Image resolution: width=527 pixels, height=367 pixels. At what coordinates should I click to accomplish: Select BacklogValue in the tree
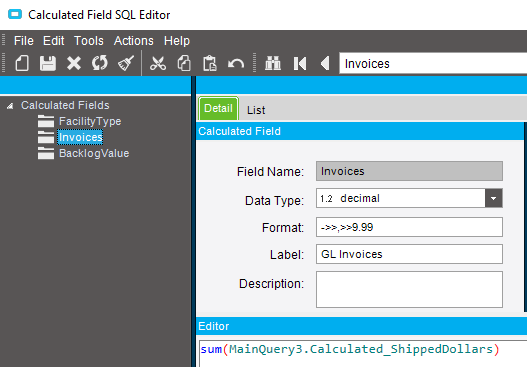94,153
